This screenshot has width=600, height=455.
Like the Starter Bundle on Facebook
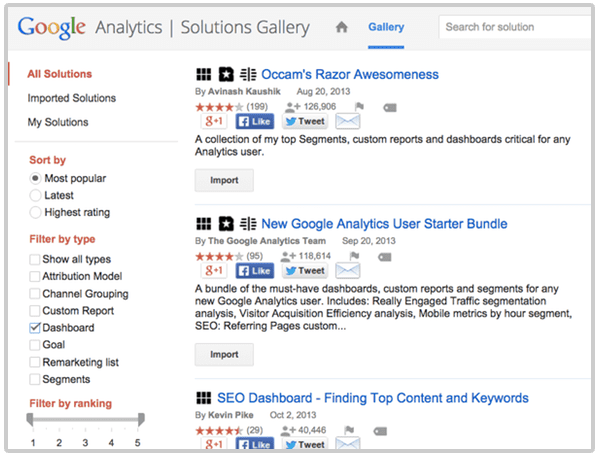pyautogui.click(x=254, y=271)
